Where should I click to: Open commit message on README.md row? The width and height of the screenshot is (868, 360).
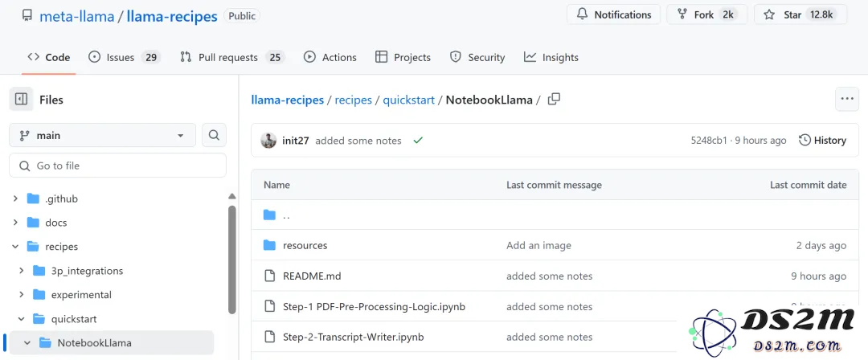click(549, 276)
